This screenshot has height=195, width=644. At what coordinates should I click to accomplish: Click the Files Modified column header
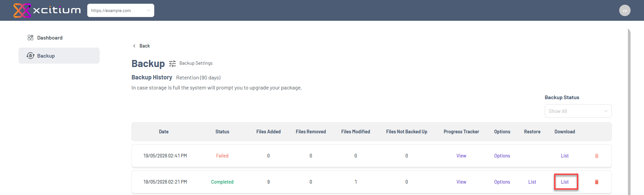(356, 132)
